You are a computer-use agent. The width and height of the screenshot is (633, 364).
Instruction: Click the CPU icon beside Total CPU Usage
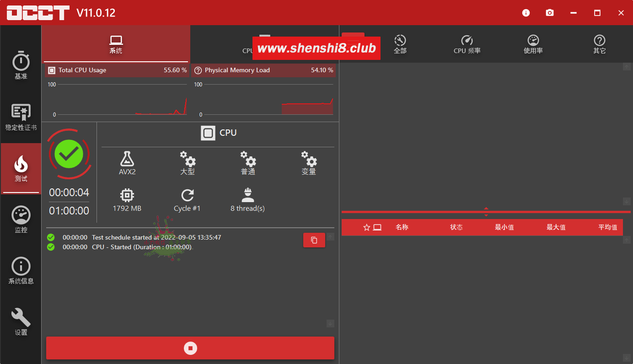52,70
